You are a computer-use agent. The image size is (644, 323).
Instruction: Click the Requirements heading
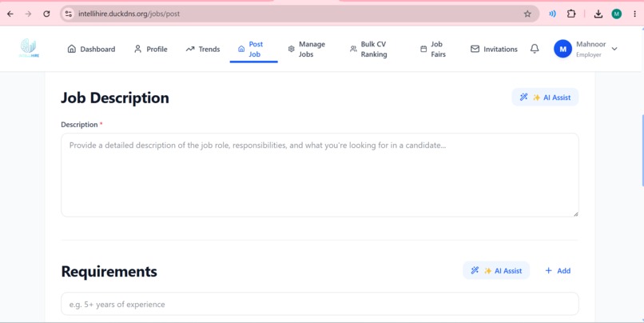click(x=109, y=271)
